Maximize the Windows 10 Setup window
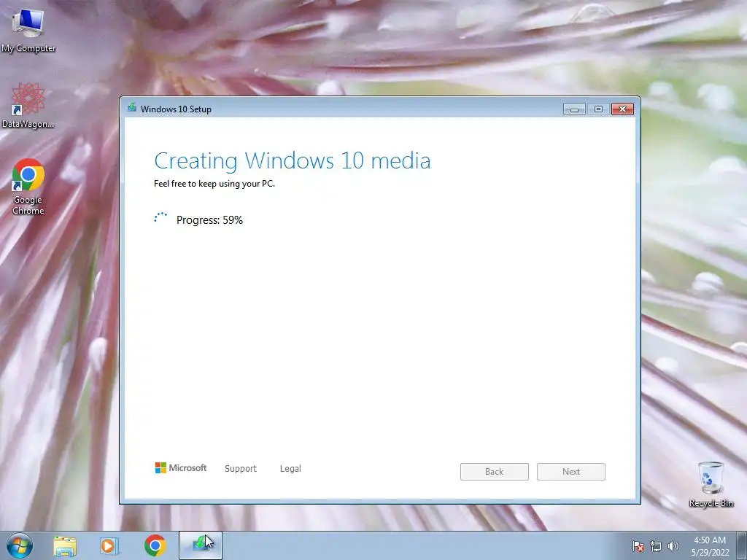This screenshot has width=747, height=560. [x=598, y=109]
